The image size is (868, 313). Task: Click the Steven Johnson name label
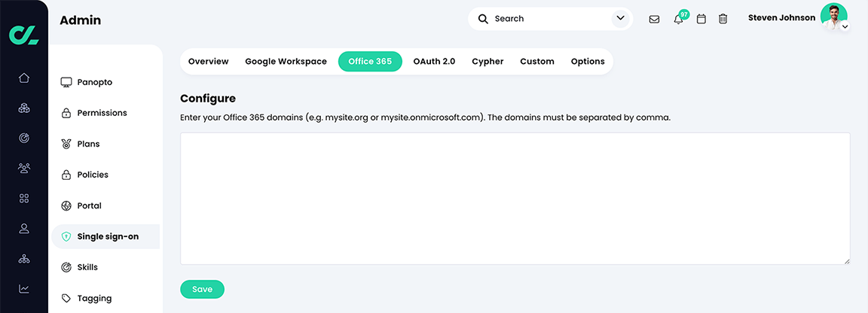(781, 18)
